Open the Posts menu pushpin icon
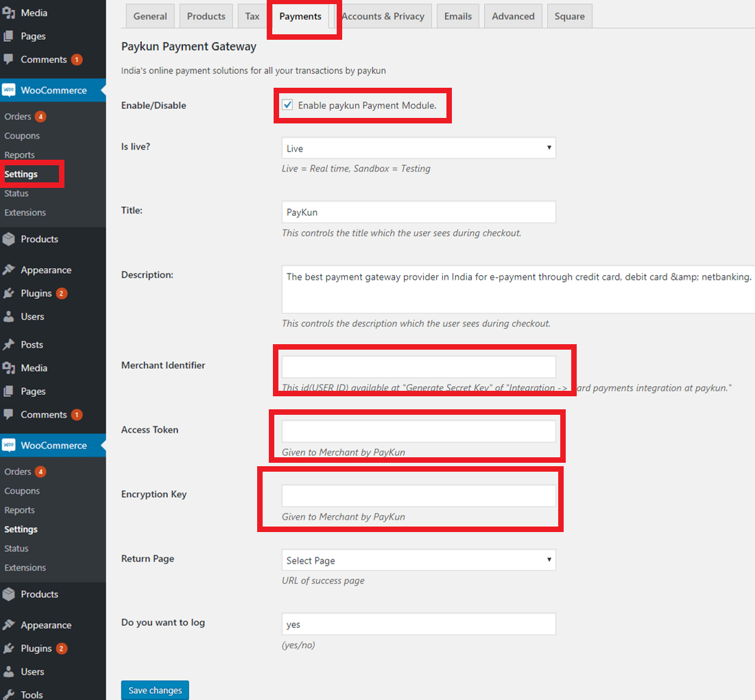Image resolution: width=755 pixels, height=700 pixels. pyautogui.click(x=9, y=345)
